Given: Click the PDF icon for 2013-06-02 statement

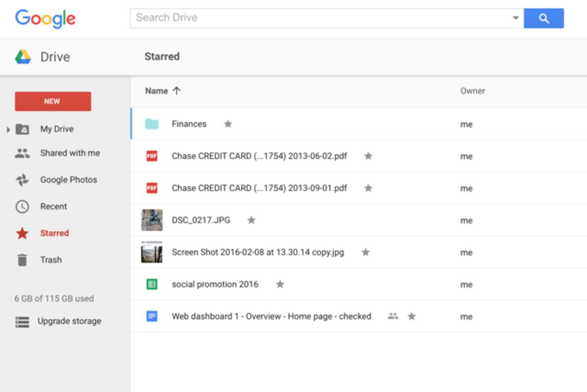Looking at the screenshot, I should tap(152, 155).
